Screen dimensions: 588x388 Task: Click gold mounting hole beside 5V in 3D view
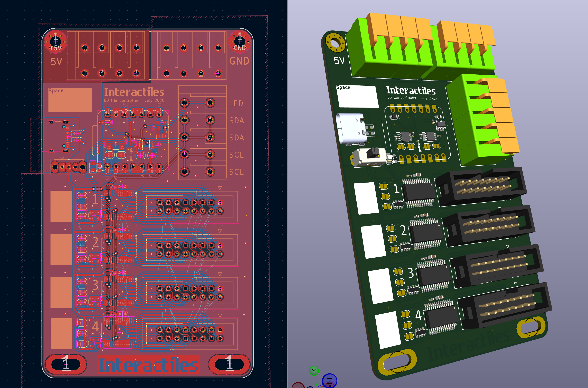[335, 43]
